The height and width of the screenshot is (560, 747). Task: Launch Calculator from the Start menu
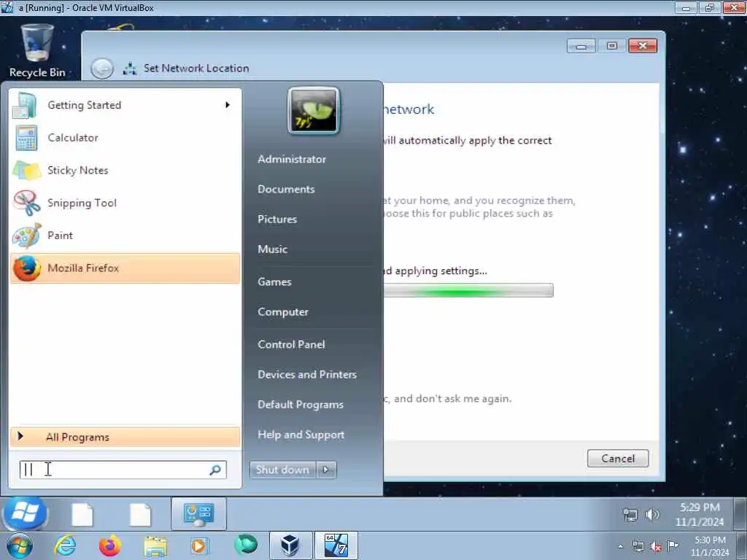[x=125, y=138]
